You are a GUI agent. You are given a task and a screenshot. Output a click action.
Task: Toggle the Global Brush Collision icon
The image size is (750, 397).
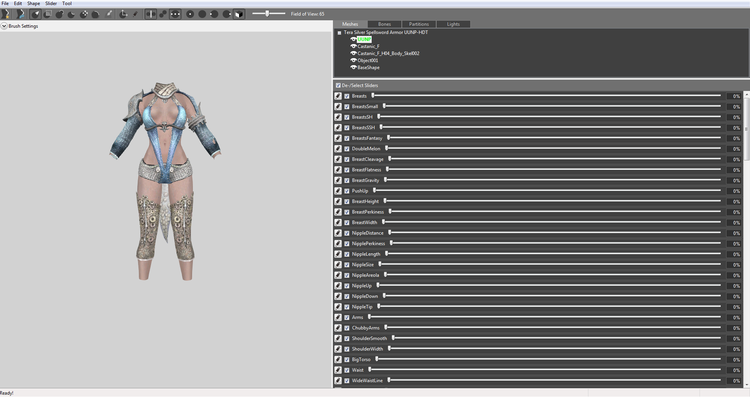point(175,14)
